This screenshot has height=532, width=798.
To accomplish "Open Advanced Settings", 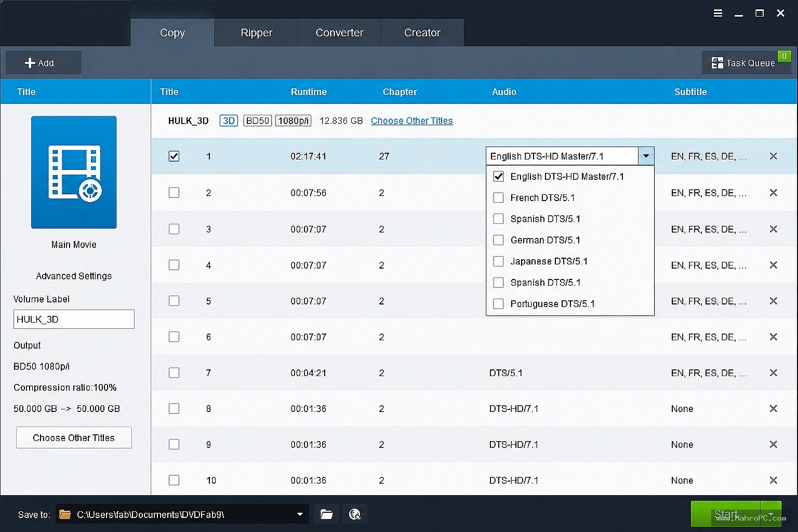I will coord(74,276).
